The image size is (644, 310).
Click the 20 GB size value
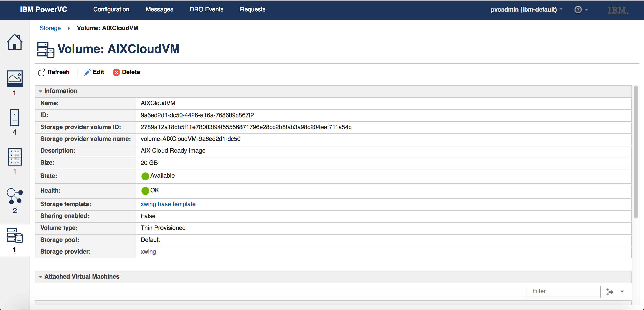[x=149, y=163]
